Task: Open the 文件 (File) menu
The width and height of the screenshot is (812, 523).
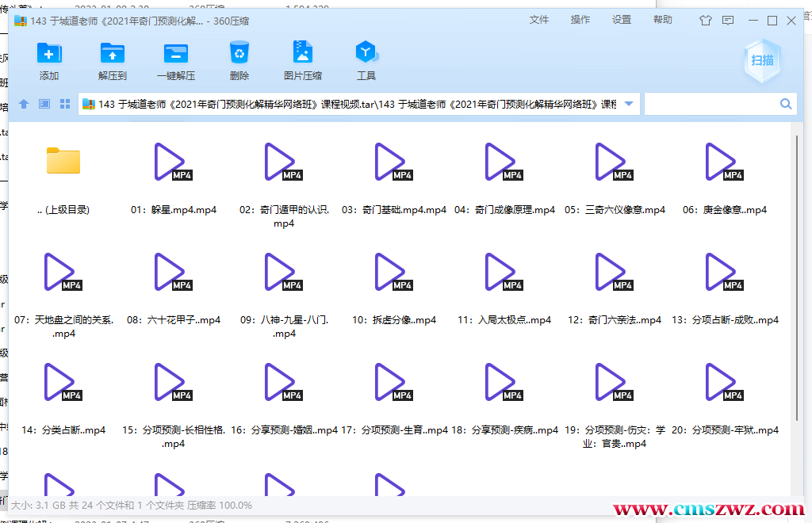Action: point(539,20)
